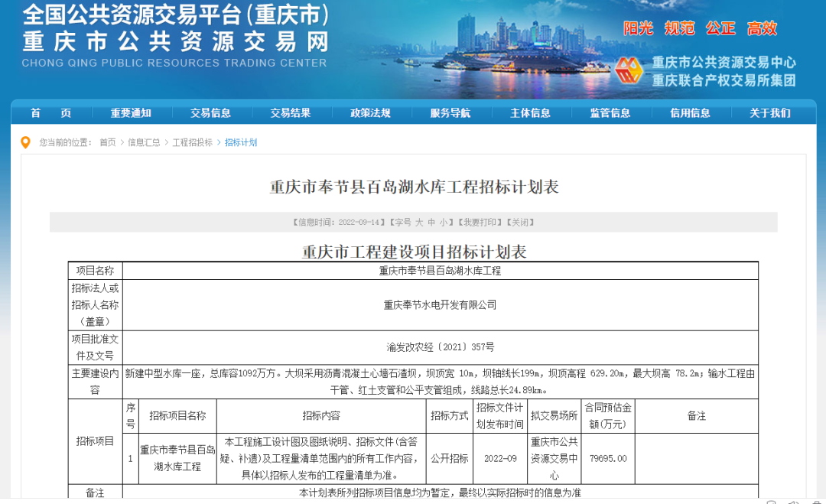Click the 公正 slogan in the banner
The width and height of the screenshot is (826, 504).
click(x=720, y=28)
